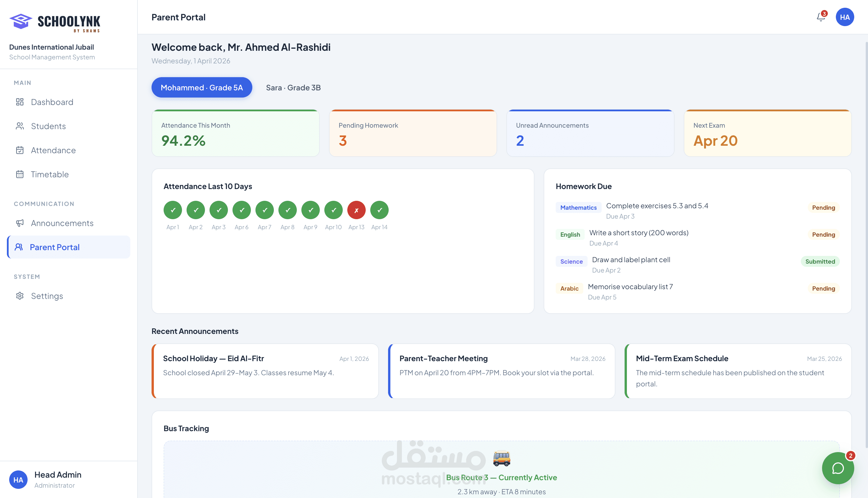Screen dimensions: 868x498
Task: Open Parent-Teacher Meeting announcement card
Action: pyautogui.click(x=501, y=371)
